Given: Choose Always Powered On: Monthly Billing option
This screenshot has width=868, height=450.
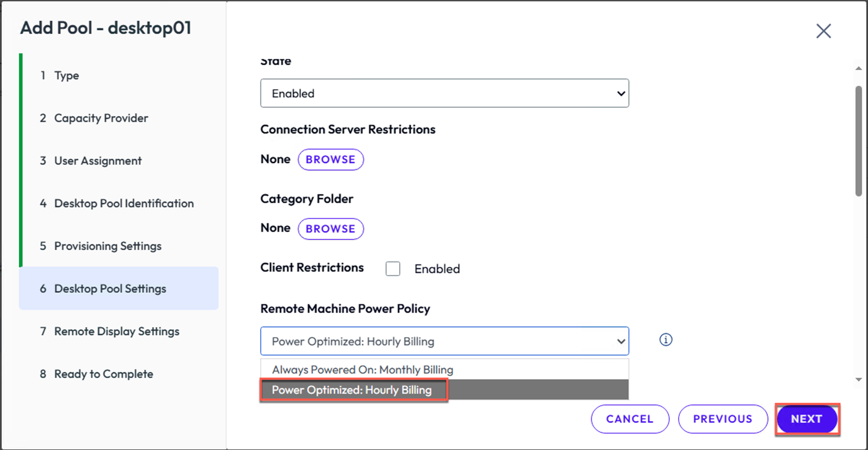Looking at the screenshot, I should coord(444,369).
